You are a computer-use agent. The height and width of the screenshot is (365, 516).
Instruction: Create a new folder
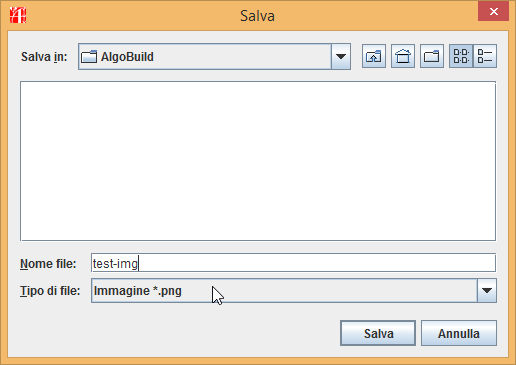click(432, 56)
